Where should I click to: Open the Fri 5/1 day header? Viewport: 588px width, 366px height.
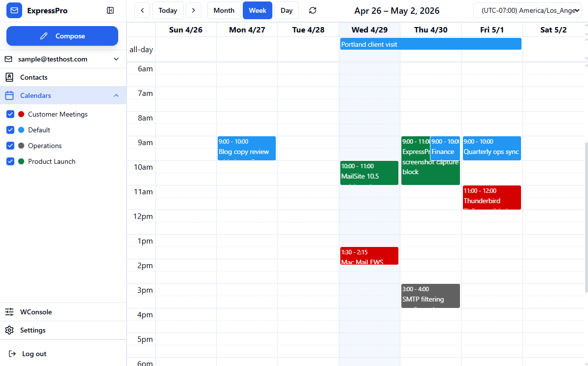coord(492,30)
